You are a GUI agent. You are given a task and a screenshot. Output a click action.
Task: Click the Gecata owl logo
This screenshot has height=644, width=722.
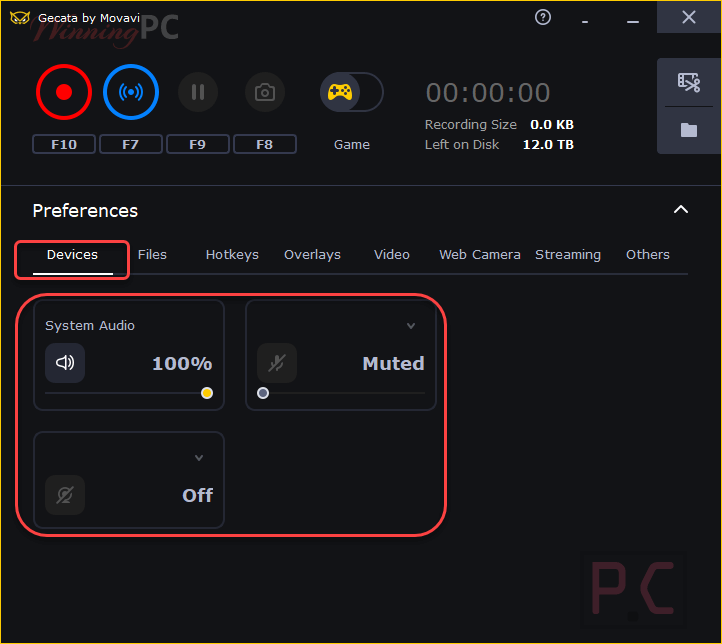tap(20, 18)
